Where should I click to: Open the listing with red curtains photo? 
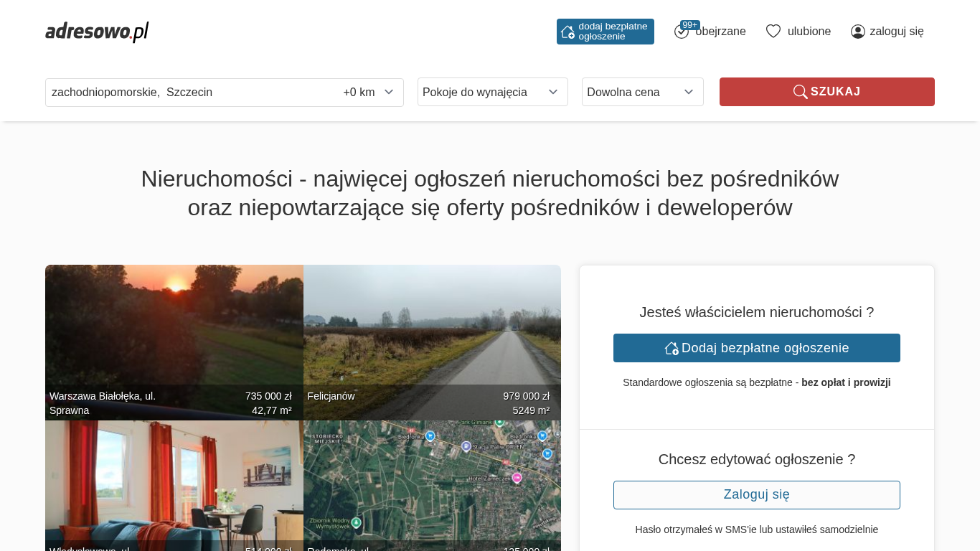click(x=174, y=481)
